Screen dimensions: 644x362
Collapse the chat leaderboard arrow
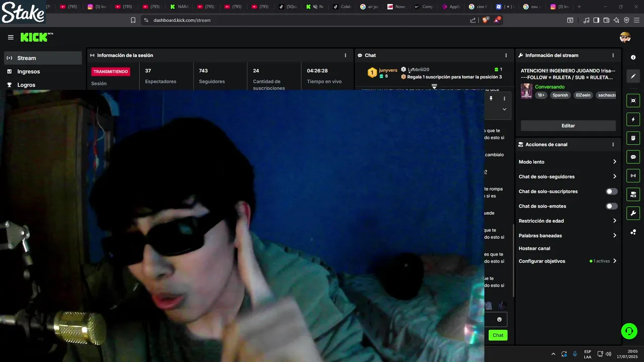point(434,86)
